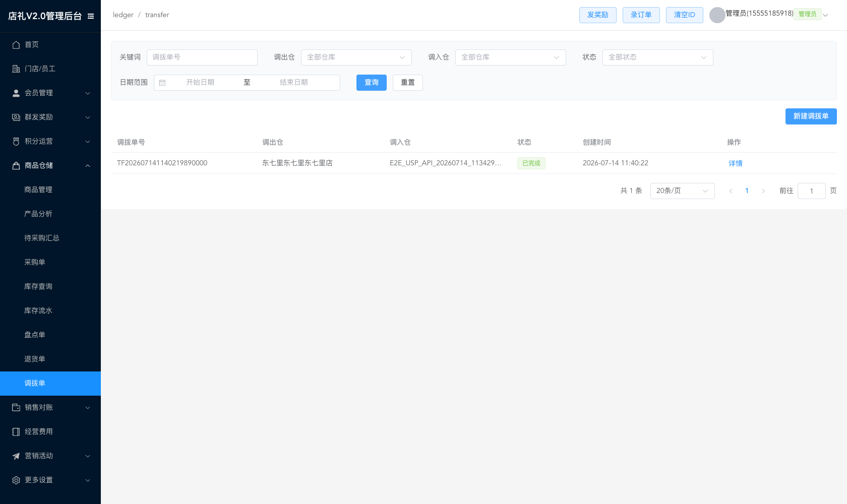Open the 门店/员工 menu item
The height and width of the screenshot is (504, 847).
[x=50, y=69]
